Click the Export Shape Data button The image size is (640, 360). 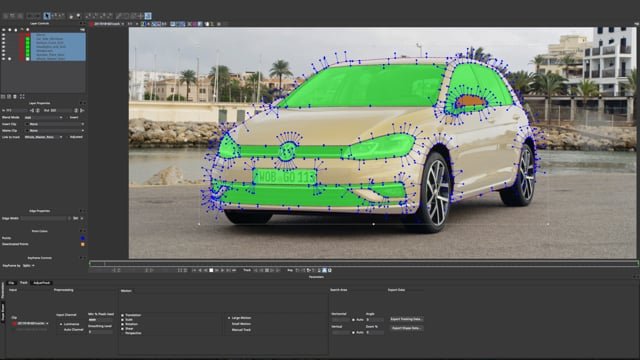click(407, 328)
